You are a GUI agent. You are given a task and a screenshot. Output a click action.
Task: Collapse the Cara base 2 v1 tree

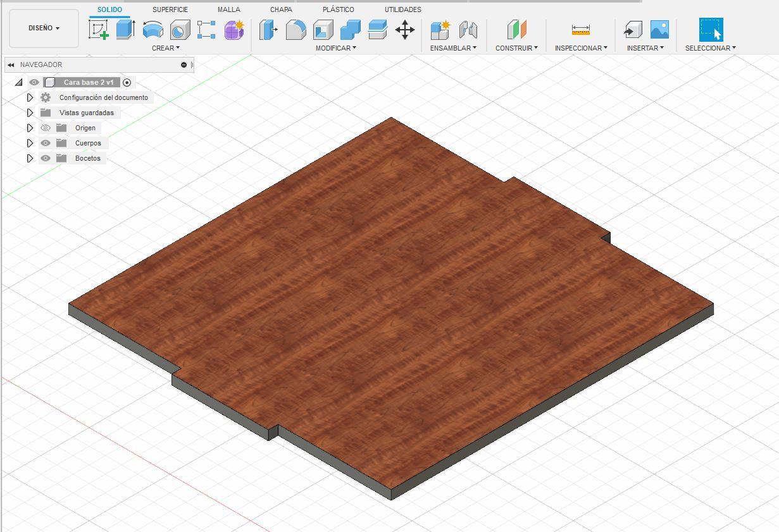coord(18,82)
